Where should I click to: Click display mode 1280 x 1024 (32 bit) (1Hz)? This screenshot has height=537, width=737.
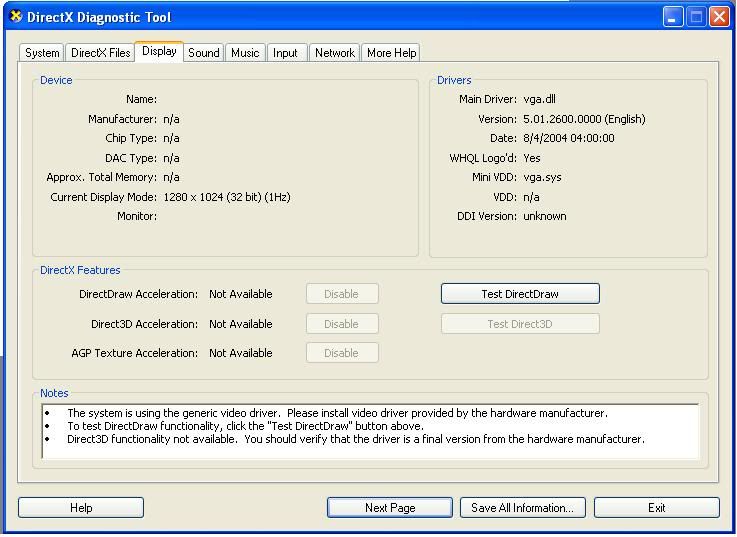[227, 197]
